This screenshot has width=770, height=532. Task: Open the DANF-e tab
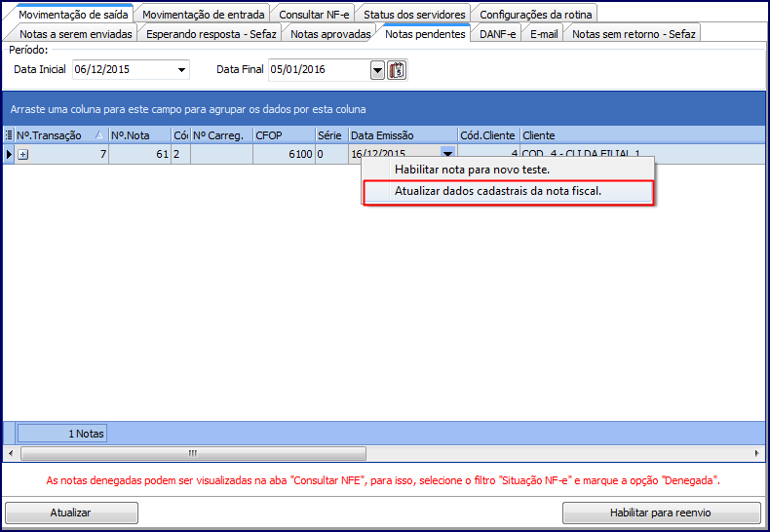pos(497,34)
